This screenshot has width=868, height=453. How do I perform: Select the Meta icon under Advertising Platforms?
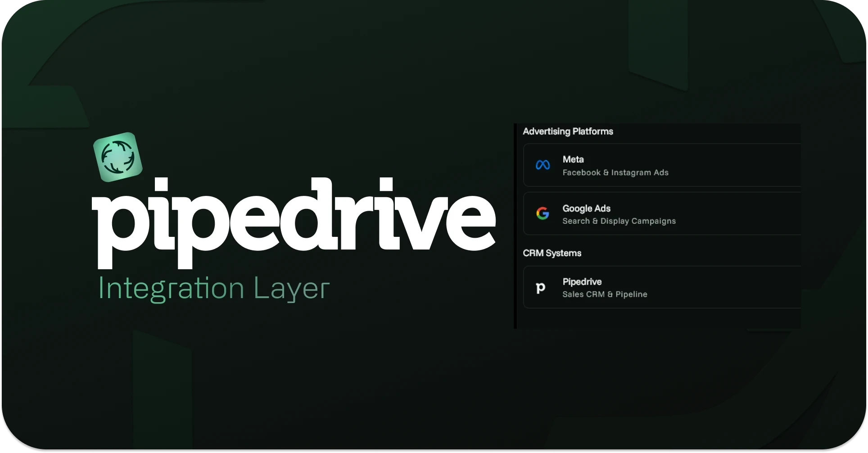[542, 165]
